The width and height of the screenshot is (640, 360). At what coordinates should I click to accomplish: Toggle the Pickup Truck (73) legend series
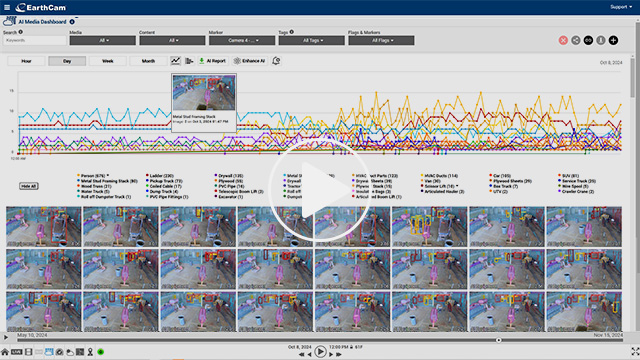click(x=164, y=181)
